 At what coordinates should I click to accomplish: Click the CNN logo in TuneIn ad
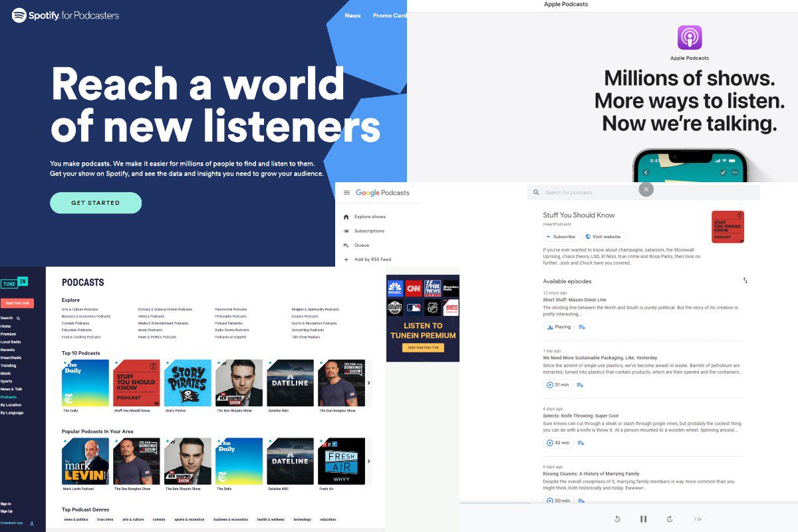414,288
